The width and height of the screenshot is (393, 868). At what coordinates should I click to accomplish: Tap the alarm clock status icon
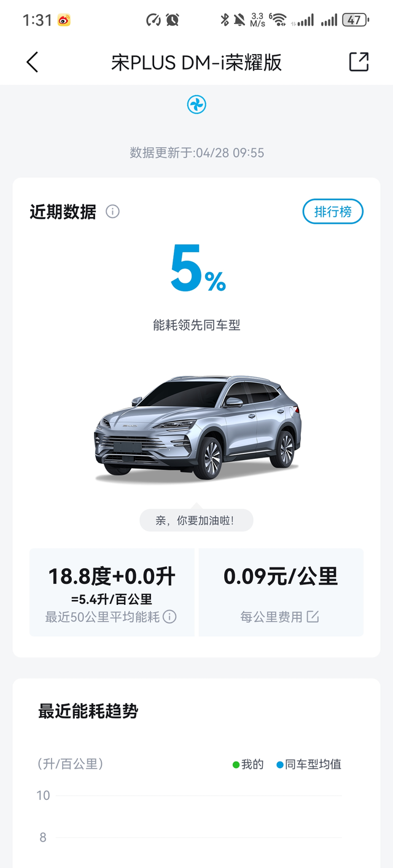pos(173,20)
